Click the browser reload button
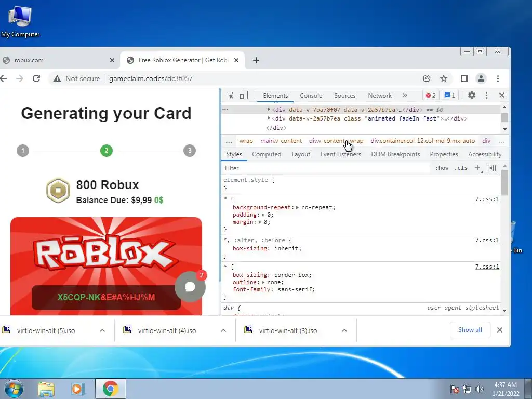Viewport: 532px width, 399px height. click(x=36, y=78)
